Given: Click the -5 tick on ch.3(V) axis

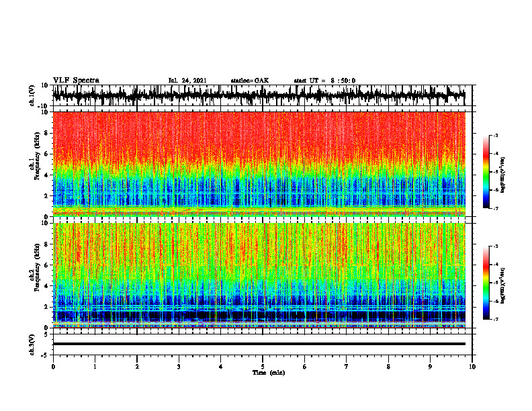Looking at the screenshot, I should pyautogui.click(x=46, y=355).
